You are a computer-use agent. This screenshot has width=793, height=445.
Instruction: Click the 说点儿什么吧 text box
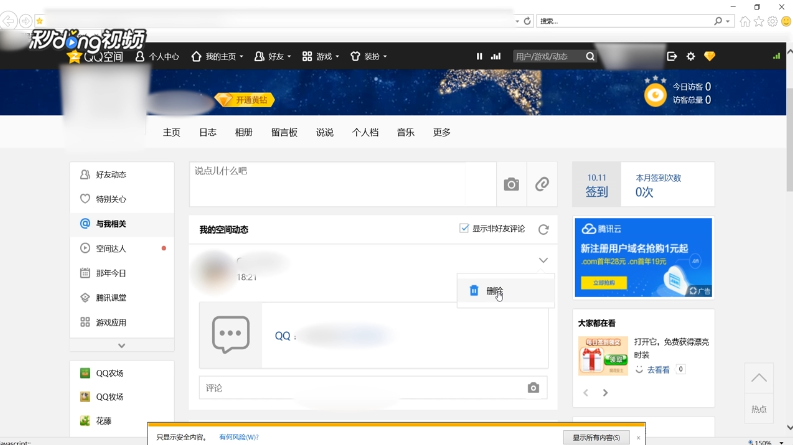[343, 184]
